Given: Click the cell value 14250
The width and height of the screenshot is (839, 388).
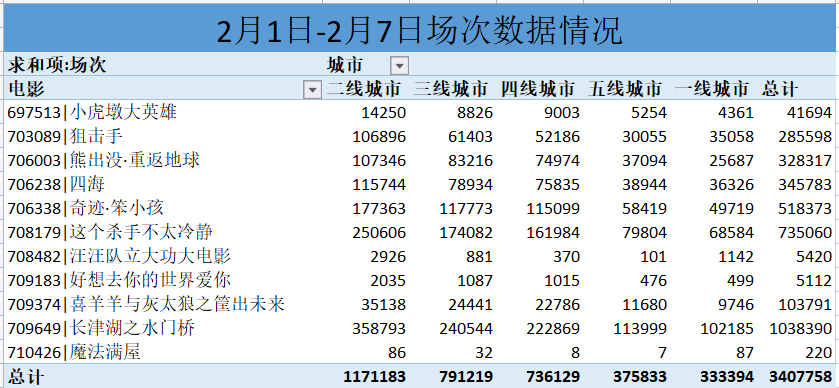Looking at the screenshot, I should (x=384, y=113).
